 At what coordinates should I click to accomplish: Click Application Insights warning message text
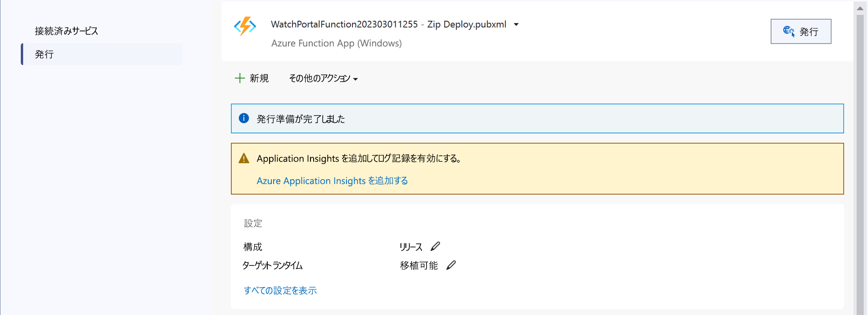359,158
